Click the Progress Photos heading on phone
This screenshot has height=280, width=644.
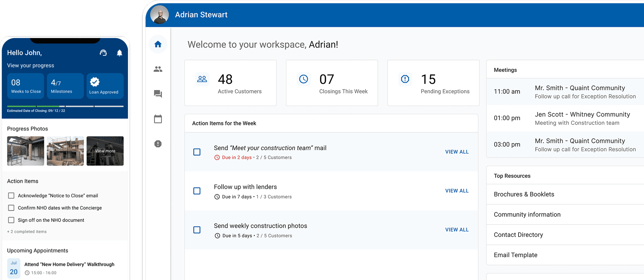point(27,129)
